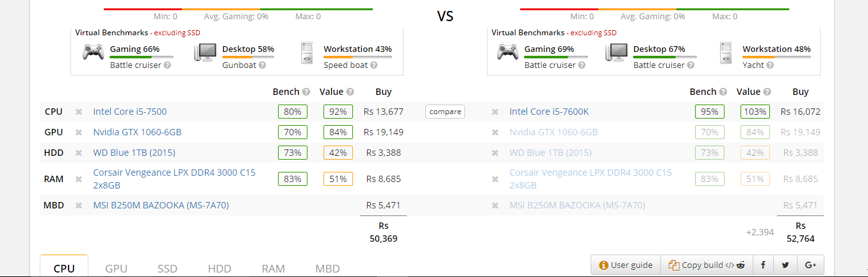
Task: Click the Google+ share icon
Action: click(810, 265)
